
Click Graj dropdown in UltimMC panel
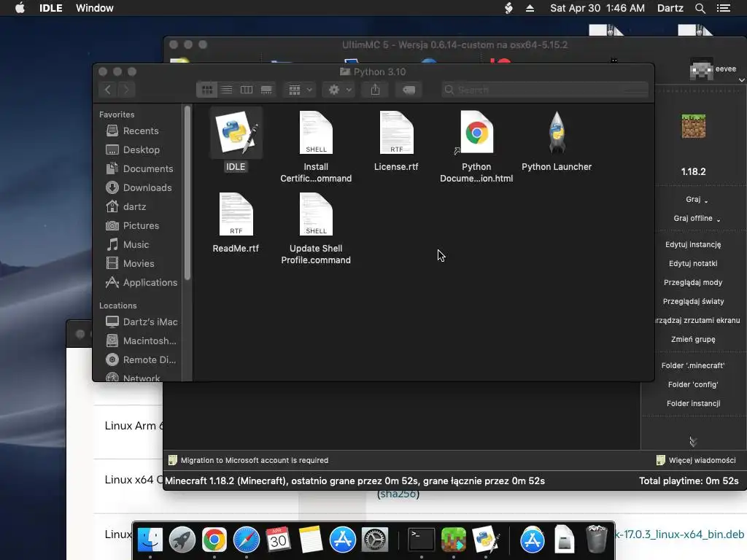click(697, 200)
